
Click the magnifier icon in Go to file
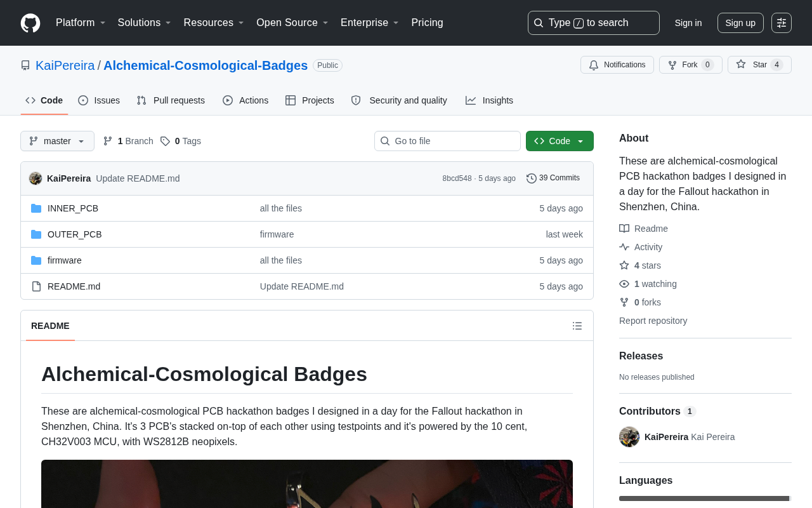tap(385, 141)
